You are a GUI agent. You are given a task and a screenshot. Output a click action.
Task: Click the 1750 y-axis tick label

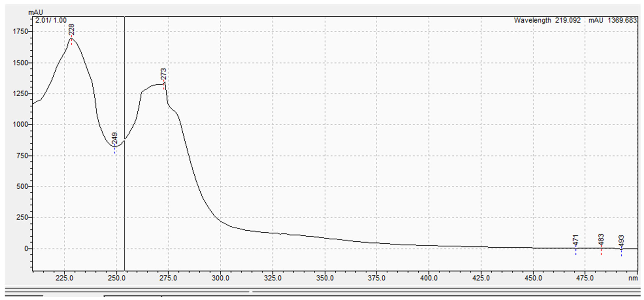(20, 32)
